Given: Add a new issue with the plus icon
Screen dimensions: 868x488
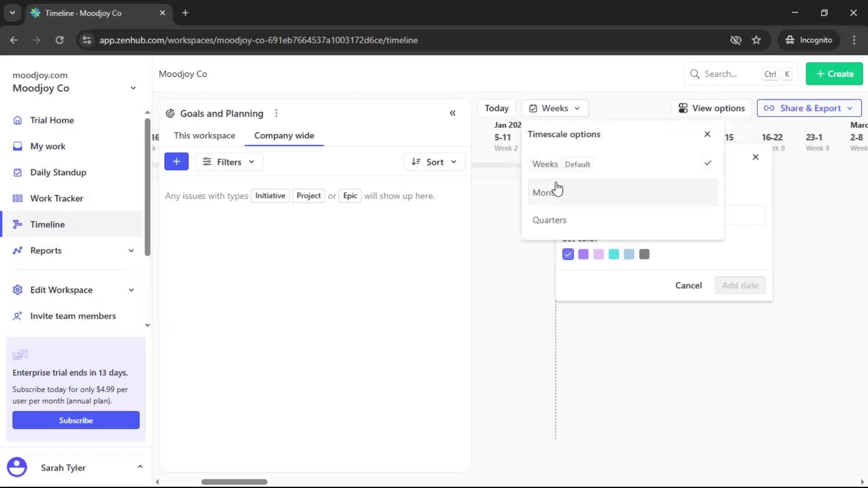Looking at the screenshot, I should [x=176, y=161].
